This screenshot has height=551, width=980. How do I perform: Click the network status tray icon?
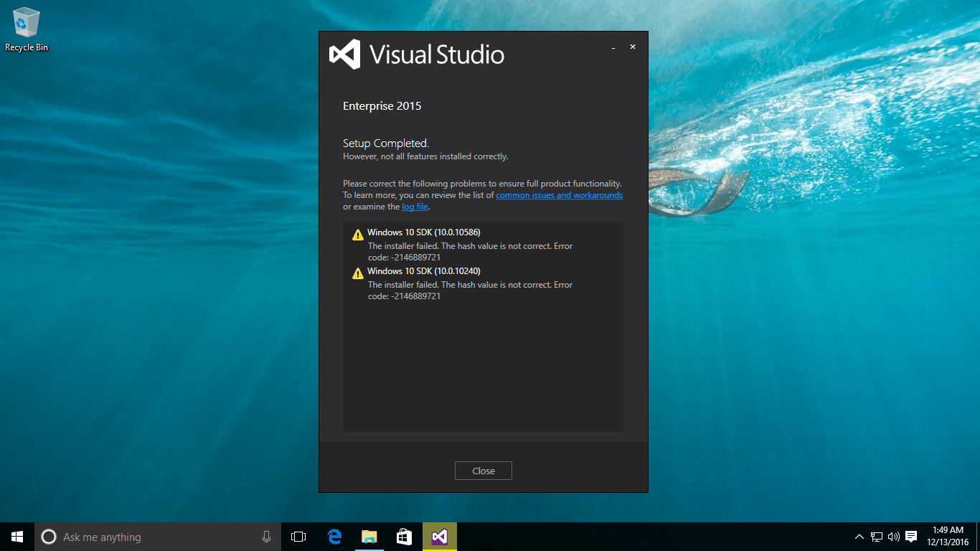877,537
